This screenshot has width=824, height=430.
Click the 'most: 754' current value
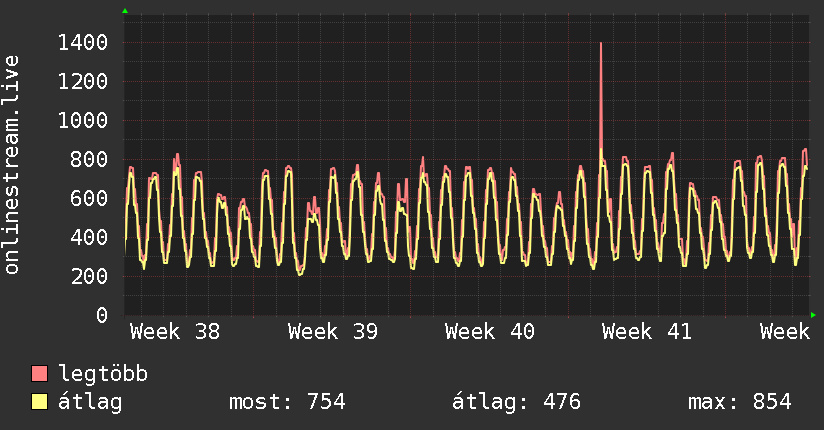(287, 402)
